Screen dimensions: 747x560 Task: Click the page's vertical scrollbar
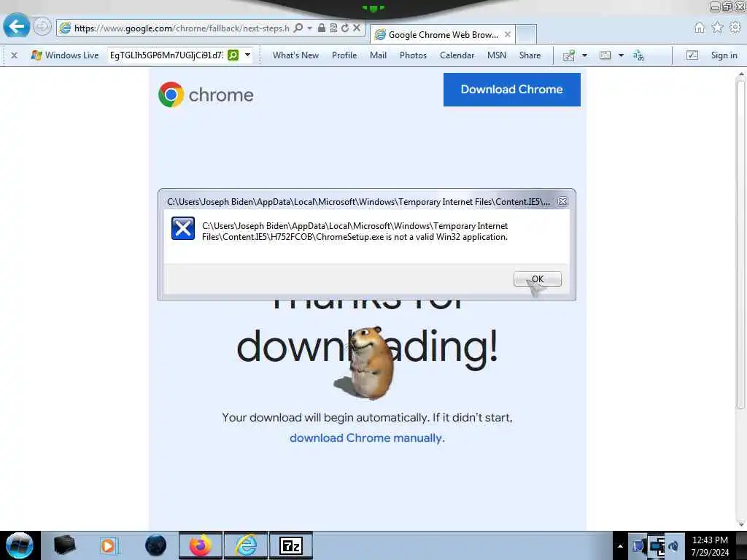[x=740, y=245]
